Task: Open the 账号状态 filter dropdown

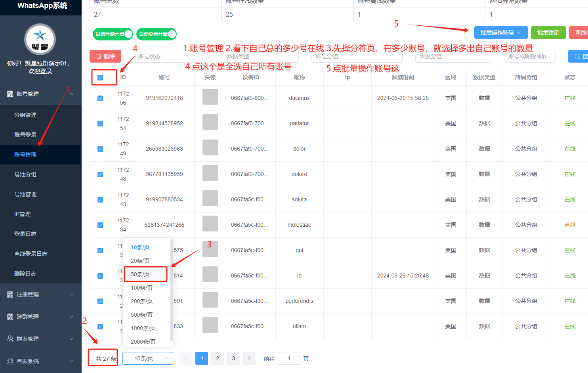Action: point(173,56)
